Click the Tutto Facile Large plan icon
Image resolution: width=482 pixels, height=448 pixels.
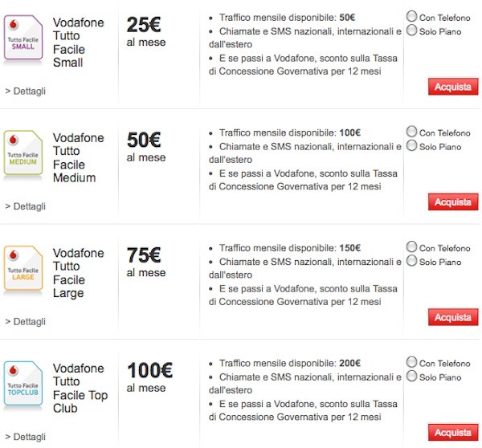click(24, 270)
